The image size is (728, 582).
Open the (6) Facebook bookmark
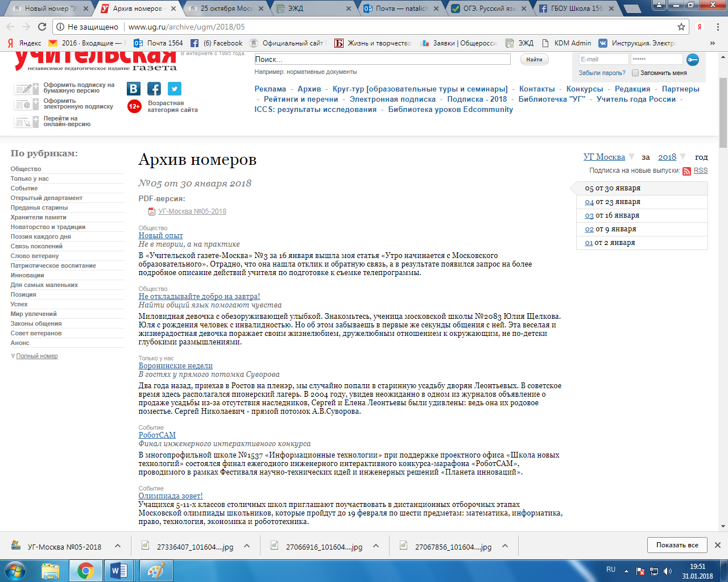pos(216,43)
